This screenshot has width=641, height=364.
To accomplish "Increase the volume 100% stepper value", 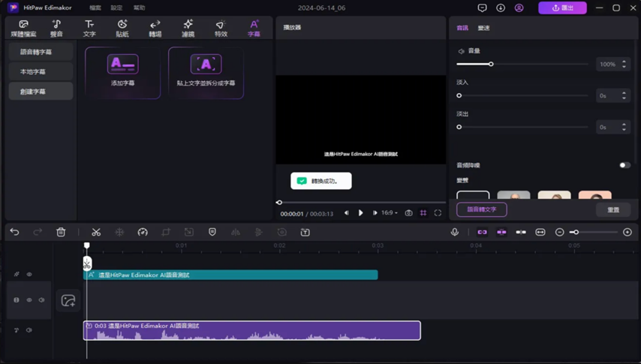I will point(624,62).
